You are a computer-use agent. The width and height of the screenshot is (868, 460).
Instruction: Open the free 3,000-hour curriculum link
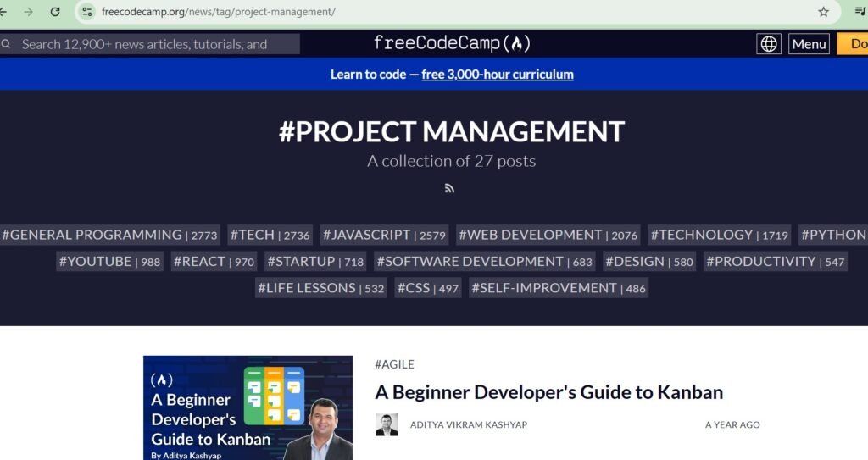tap(497, 75)
